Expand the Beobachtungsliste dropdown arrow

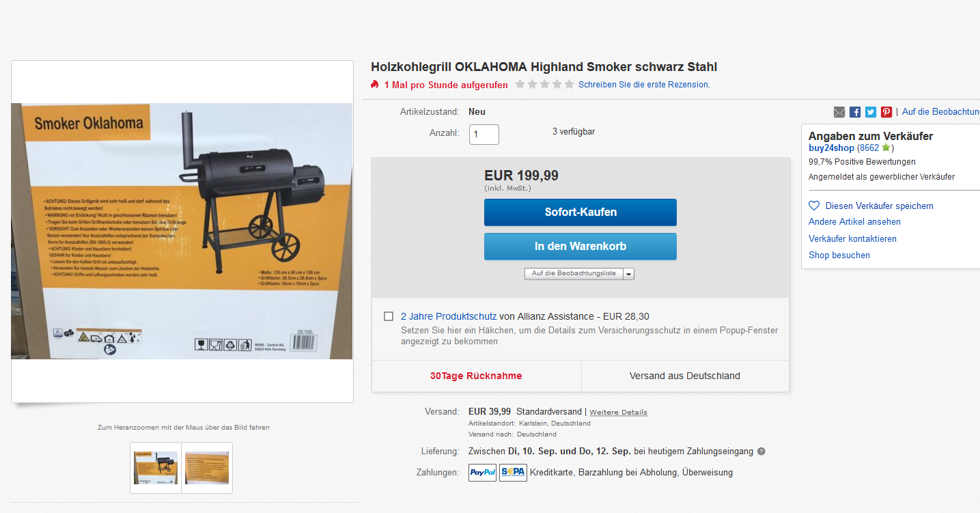(x=629, y=274)
